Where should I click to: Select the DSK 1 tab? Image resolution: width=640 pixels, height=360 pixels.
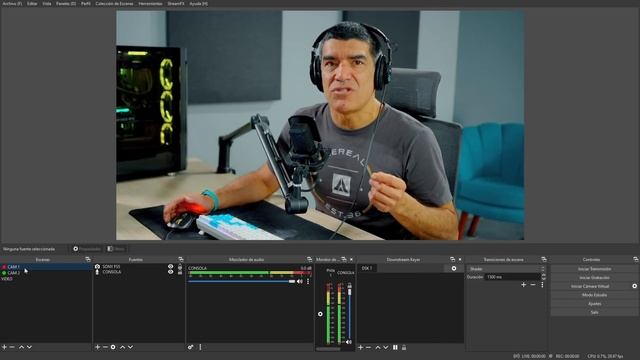click(367, 268)
